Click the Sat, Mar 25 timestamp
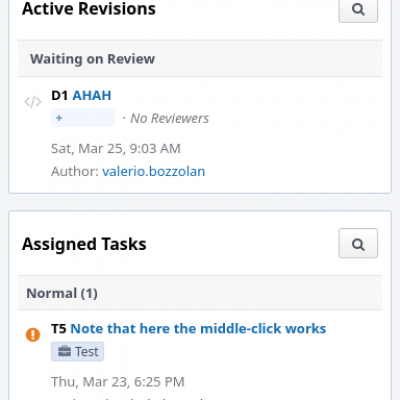Image resolution: width=400 pixels, height=400 pixels. pos(116,149)
